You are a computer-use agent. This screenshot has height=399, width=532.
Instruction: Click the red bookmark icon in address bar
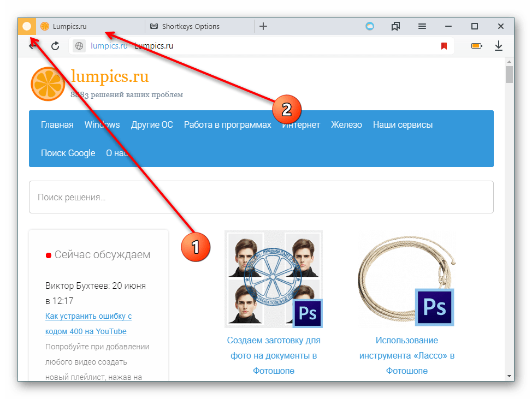(444, 46)
